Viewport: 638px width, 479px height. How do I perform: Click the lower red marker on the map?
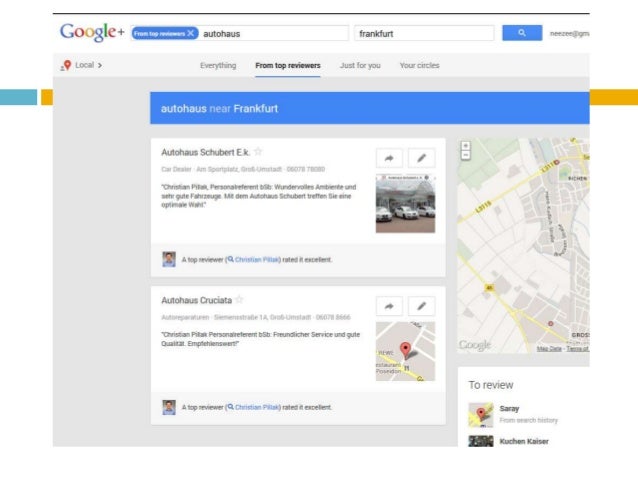pyautogui.click(x=551, y=324)
